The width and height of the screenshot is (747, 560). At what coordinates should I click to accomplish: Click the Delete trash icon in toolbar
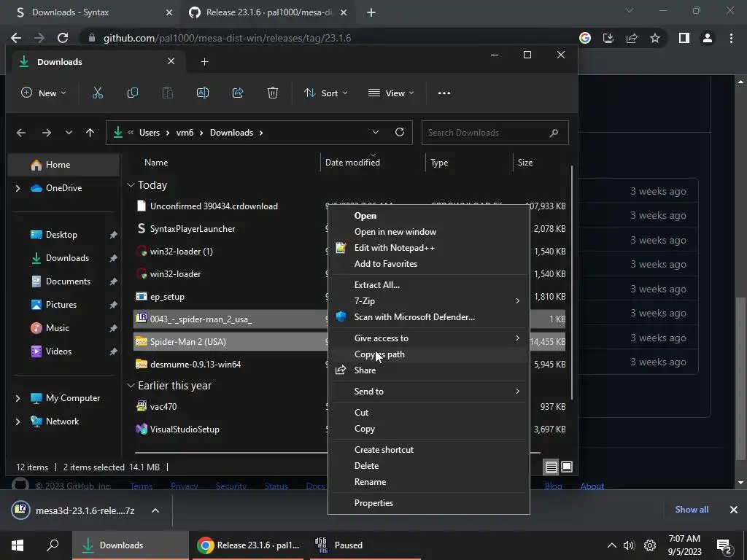coord(273,93)
